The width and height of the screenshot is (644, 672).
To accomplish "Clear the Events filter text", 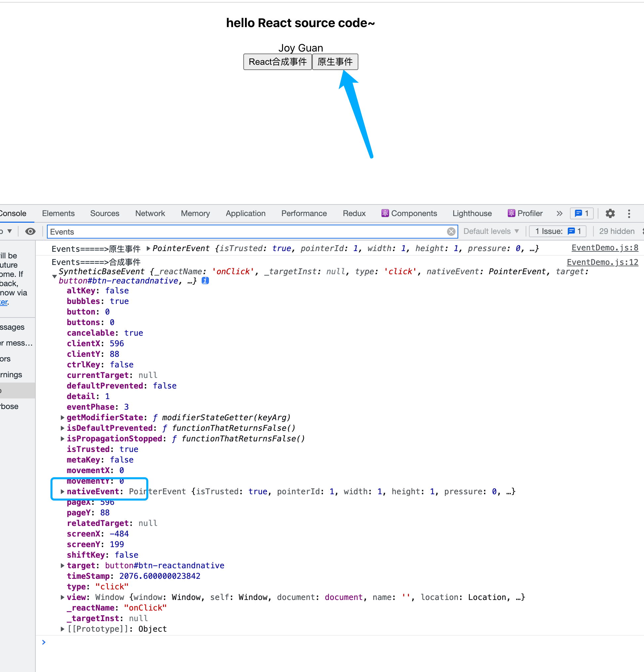I will click(x=451, y=232).
